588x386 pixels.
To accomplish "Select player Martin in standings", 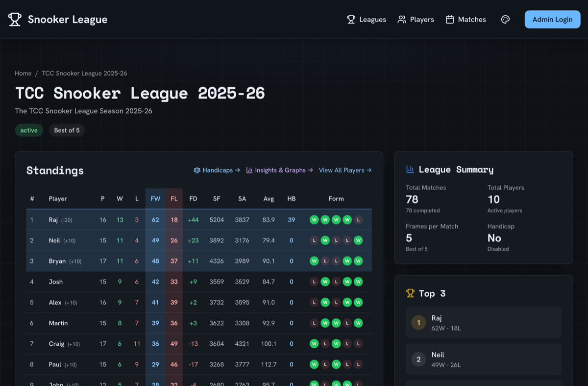I will [59, 323].
